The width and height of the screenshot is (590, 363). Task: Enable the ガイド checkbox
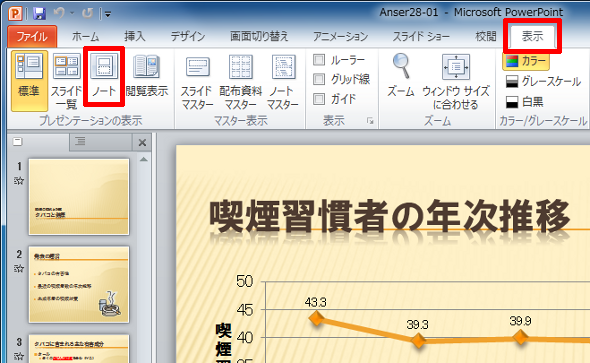(319, 99)
